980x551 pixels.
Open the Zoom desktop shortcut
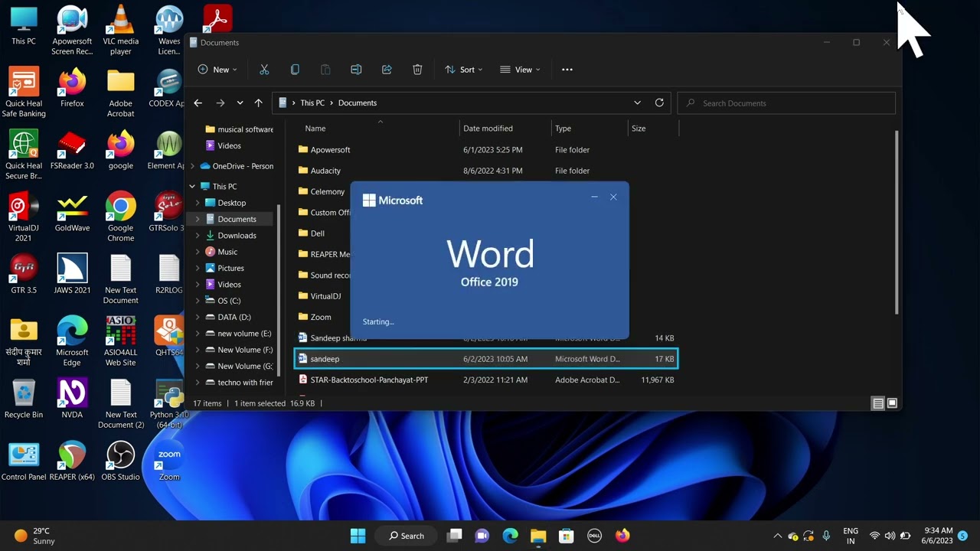(169, 461)
